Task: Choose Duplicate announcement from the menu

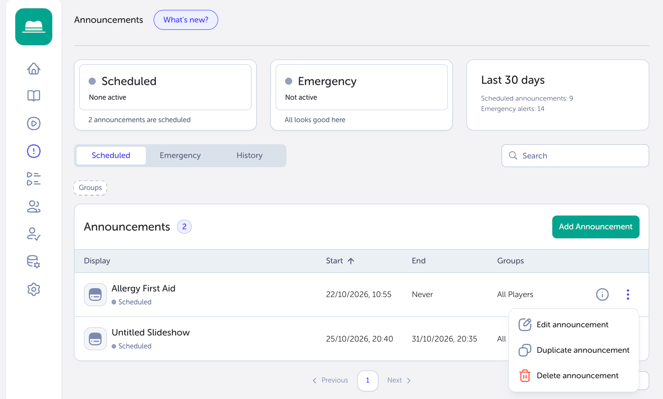Action: point(573,350)
